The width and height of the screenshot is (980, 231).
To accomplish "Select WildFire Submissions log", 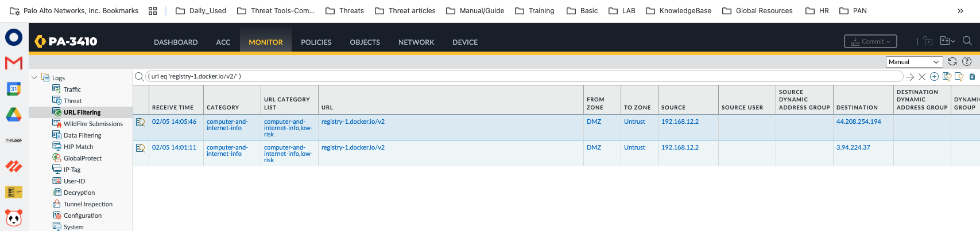I will [x=93, y=124].
